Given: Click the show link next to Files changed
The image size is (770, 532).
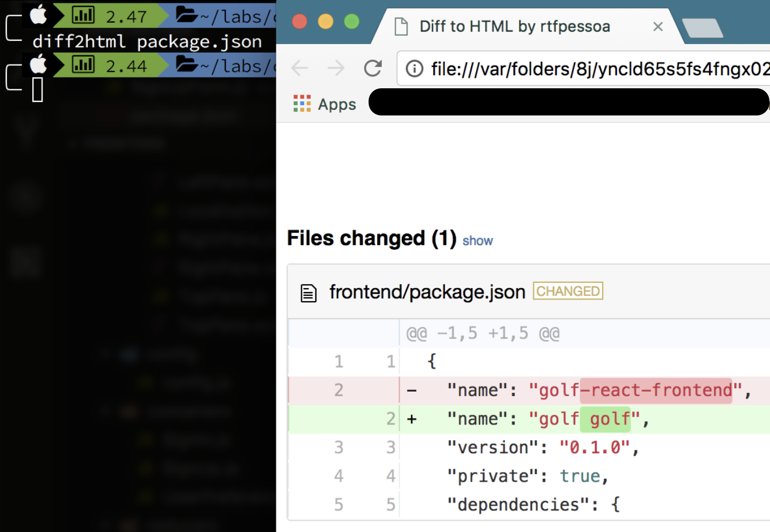Looking at the screenshot, I should [477, 241].
